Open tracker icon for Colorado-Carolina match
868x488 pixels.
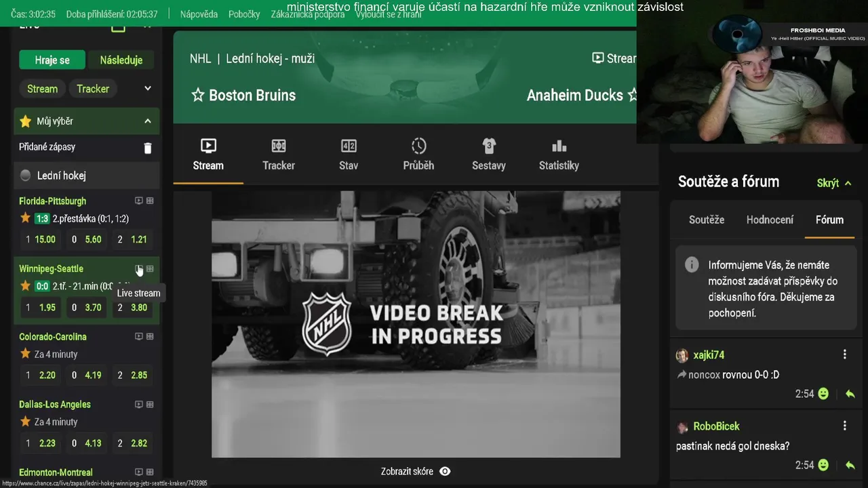pyautogui.click(x=150, y=337)
